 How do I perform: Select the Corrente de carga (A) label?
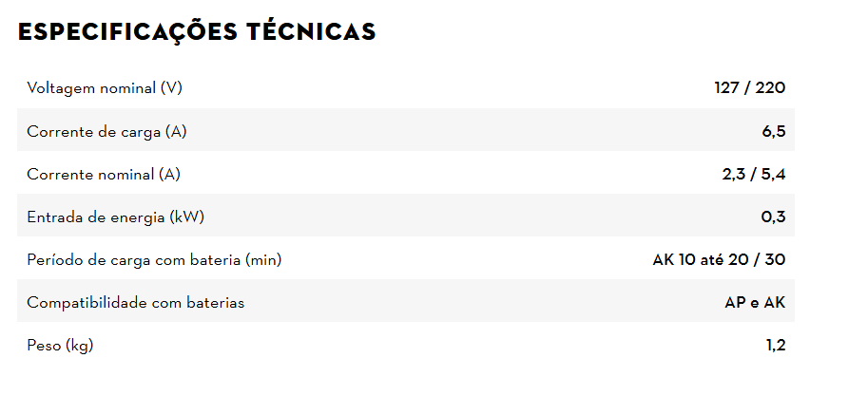tap(106, 132)
